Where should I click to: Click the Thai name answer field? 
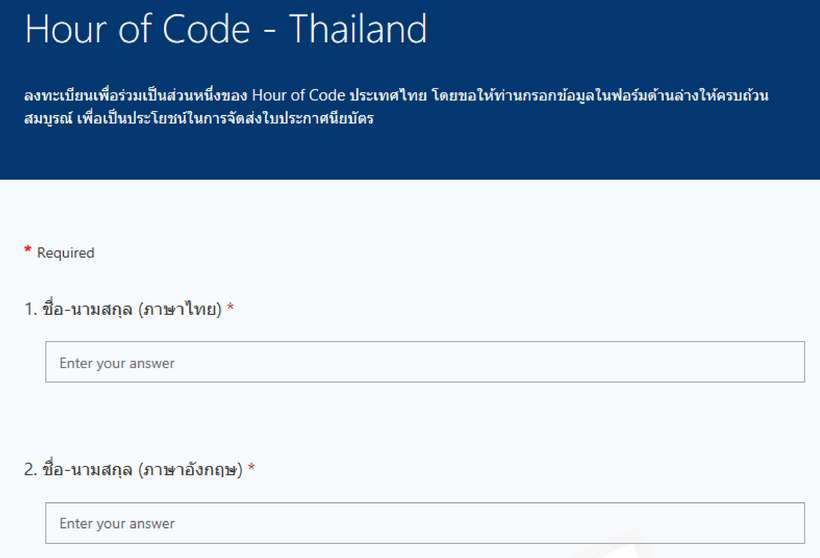click(x=424, y=362)
